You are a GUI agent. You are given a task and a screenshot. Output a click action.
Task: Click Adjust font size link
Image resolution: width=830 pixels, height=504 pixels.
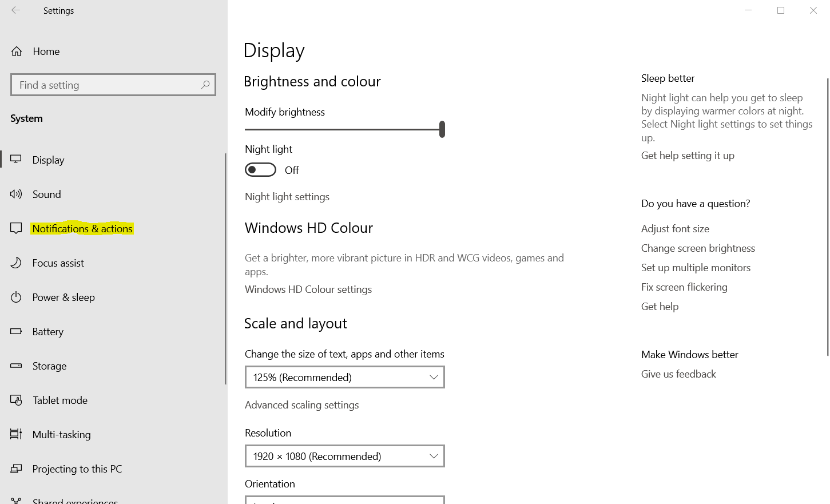click(675, 229)
